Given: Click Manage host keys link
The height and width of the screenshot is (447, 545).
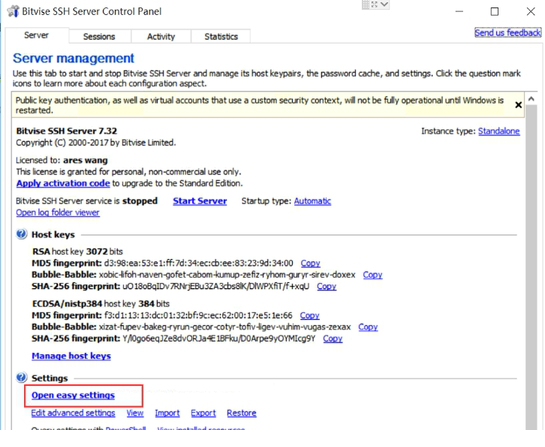Looking at the screenshot, I should (71, 356).
